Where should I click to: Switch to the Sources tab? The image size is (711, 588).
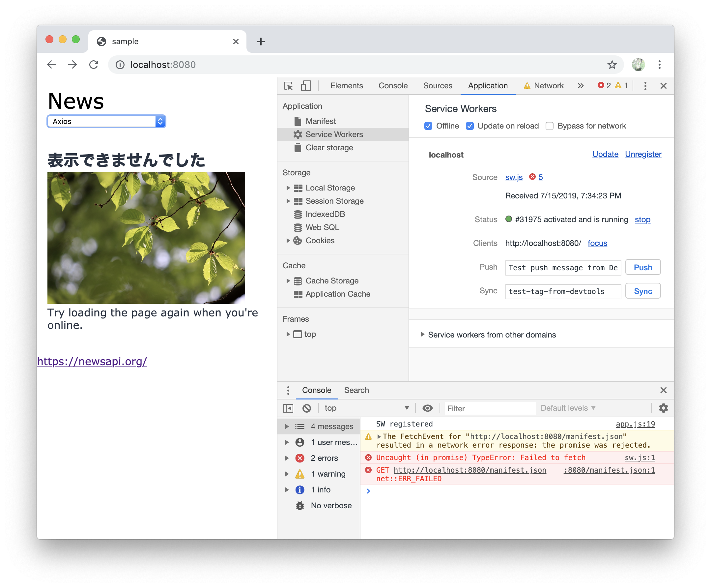(x=438, y=86)
